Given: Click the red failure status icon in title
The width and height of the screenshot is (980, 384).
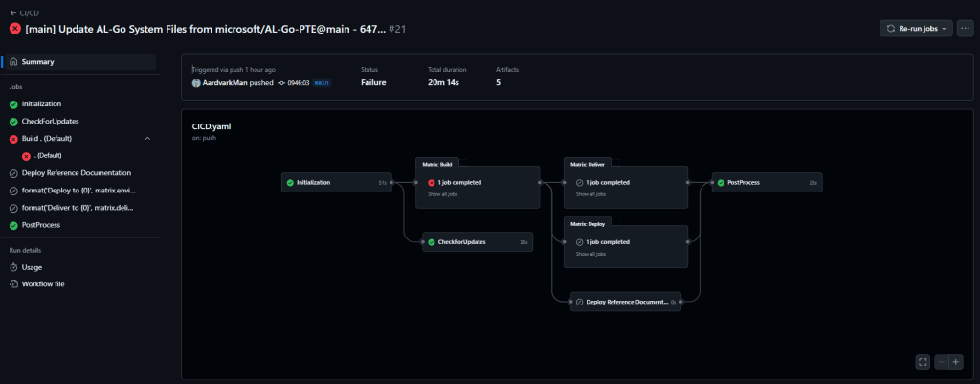Looking at the screenshot, I should tap(15, 29).
